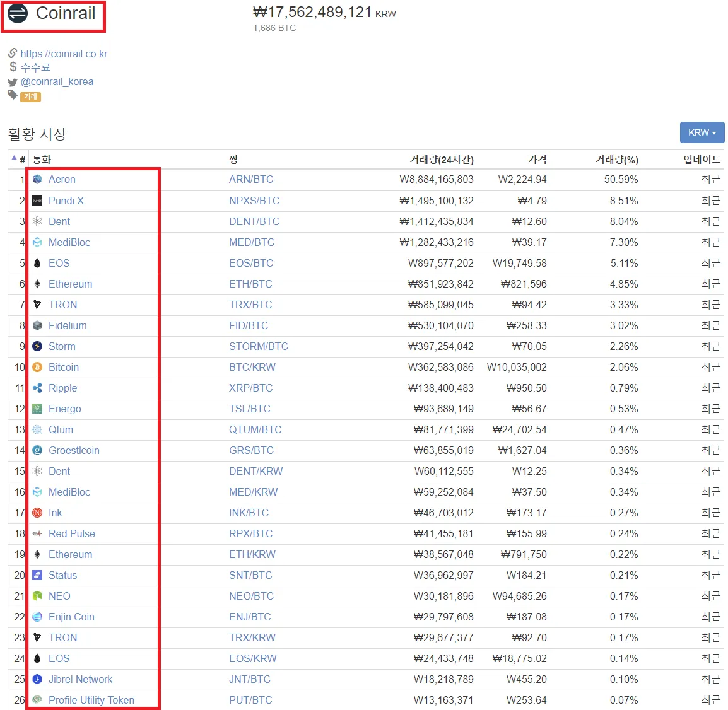728x710 pixels.
Task: Click the 50.59% volume share cell
Action: [621, 179]
